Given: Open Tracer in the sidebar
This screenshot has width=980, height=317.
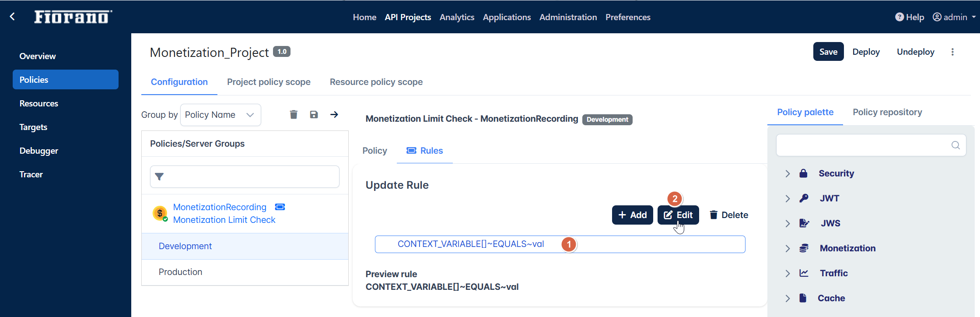Looking at the screenshot, I should coord(31,174).
